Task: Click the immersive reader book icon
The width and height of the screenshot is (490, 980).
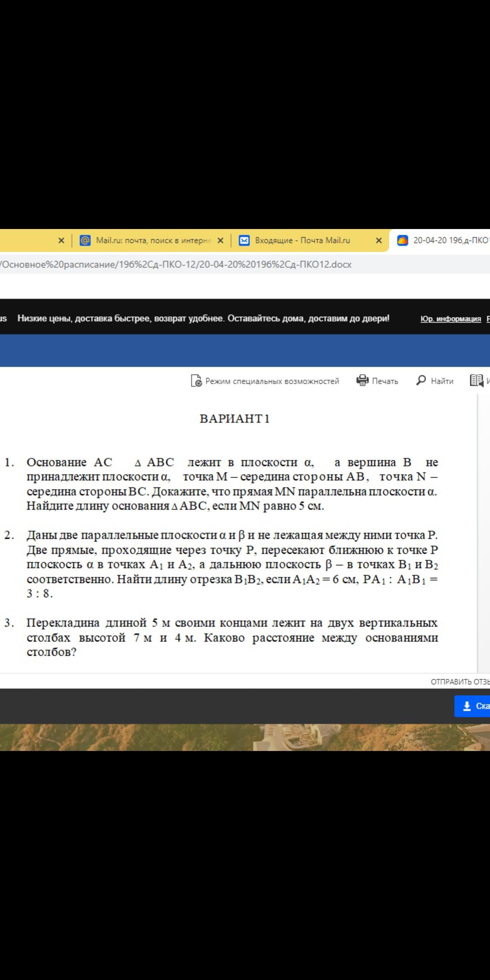Action: pos(477,380)
